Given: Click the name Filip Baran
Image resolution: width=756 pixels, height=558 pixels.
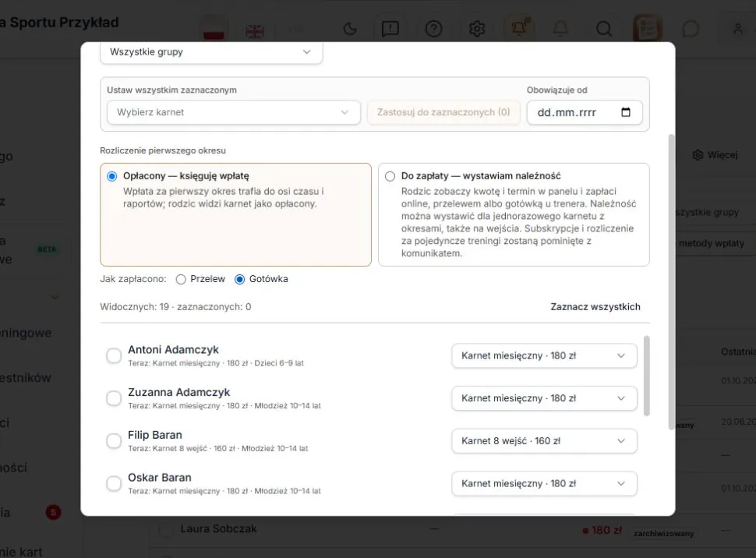Looking at the screenshot, I should pos(155,435).
